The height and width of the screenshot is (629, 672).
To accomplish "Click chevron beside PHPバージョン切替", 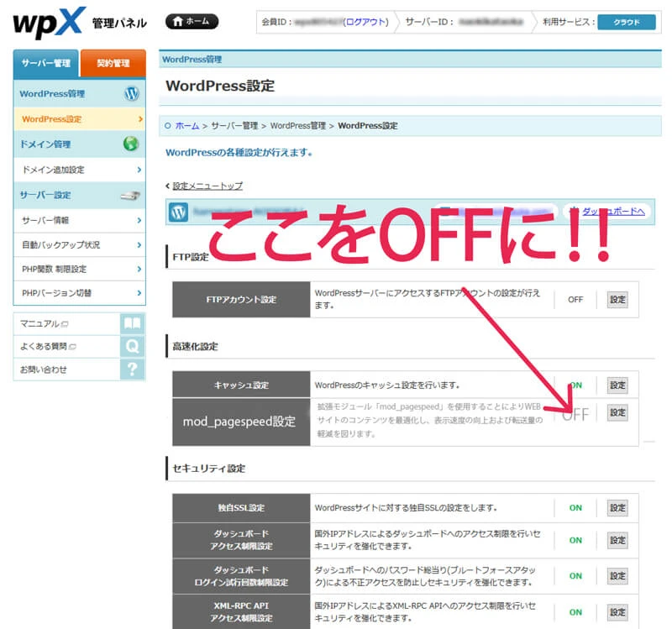I will [x=139, y=292].
